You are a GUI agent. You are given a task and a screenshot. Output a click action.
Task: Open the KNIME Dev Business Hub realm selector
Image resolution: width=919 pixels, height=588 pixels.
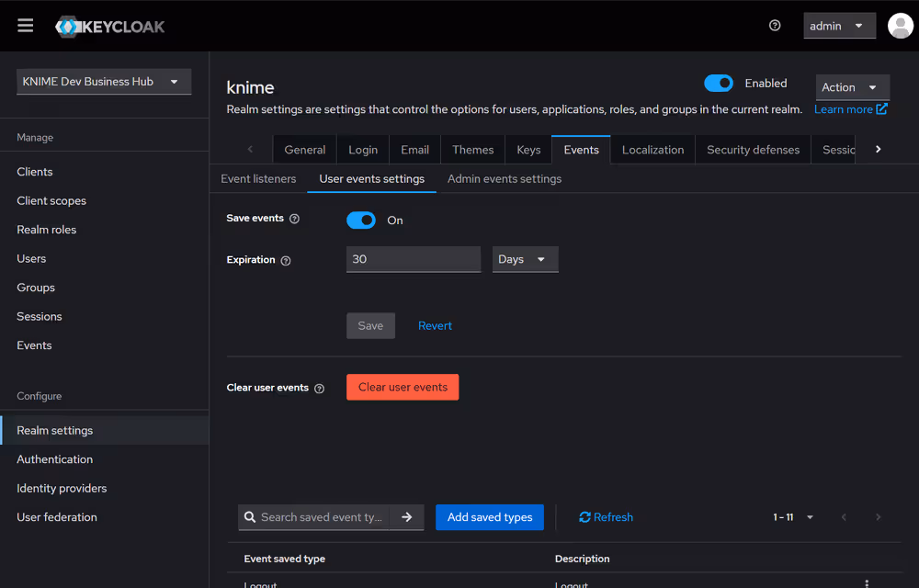coord(103,81)
